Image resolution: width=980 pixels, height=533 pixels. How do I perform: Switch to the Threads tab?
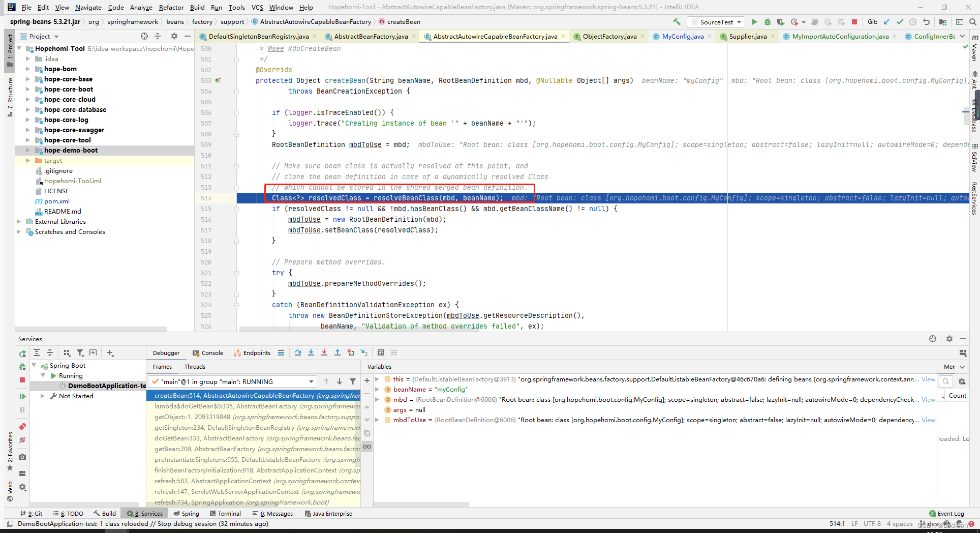(x=195, y=366)
